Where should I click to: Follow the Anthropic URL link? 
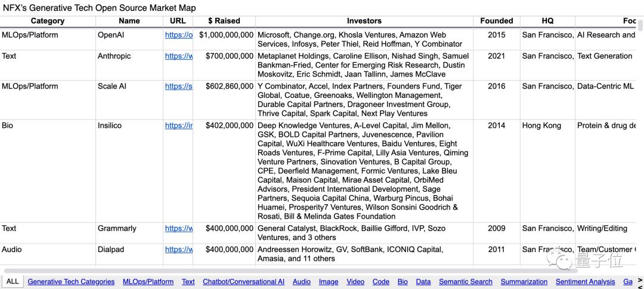(x=178, y=56)
